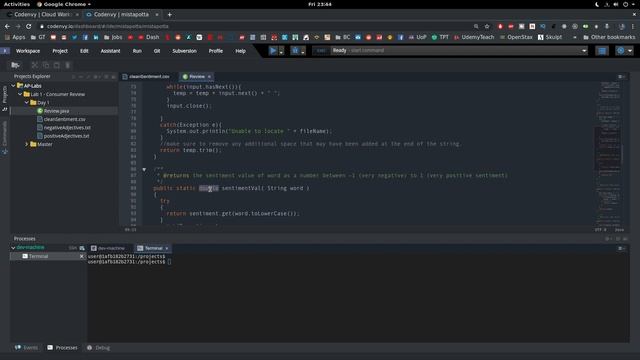Click the paste toolbar icon
The height and width of the screenshot is (360, 640).
pos(57,65)
